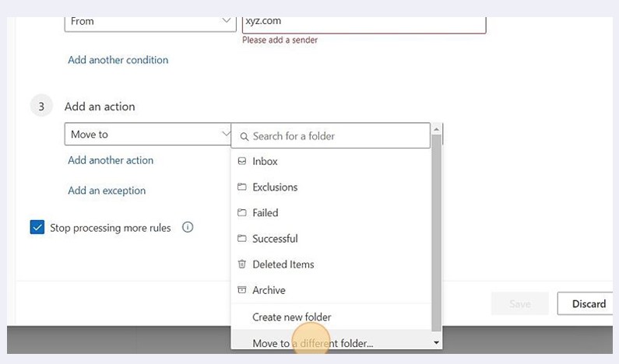Click Add another action link

[111, 160]
